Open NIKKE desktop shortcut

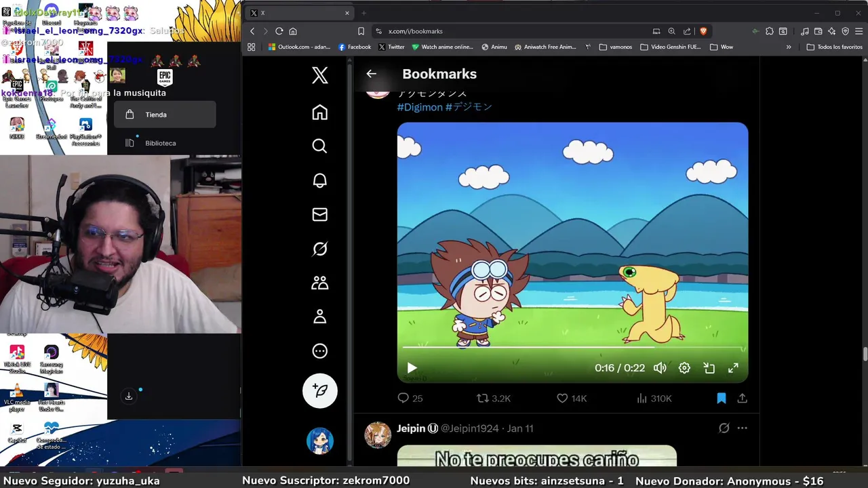(x=17, y=128)
